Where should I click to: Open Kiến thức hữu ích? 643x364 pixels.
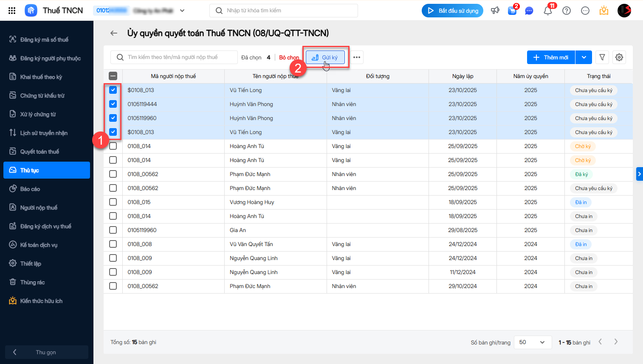point(47,301)
